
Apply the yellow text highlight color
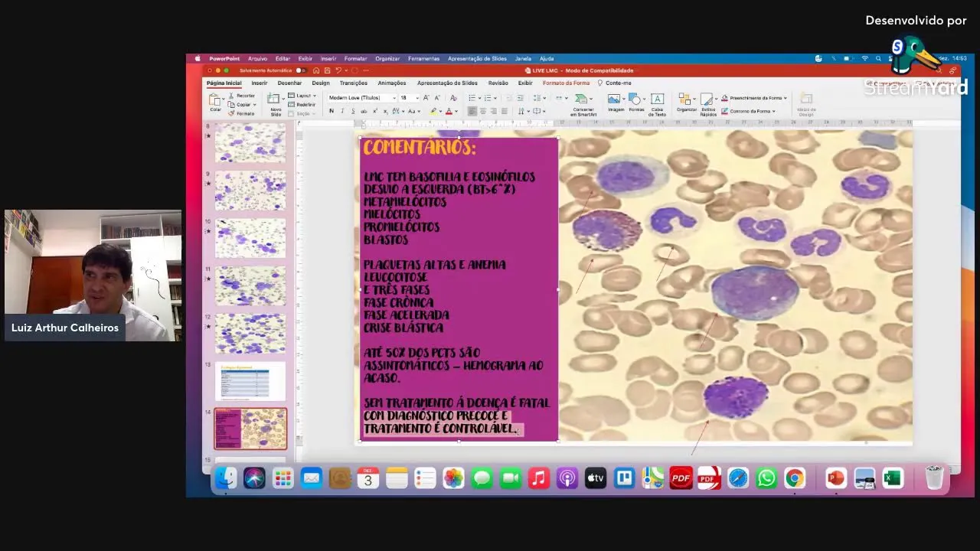click(x=433, y=112)
